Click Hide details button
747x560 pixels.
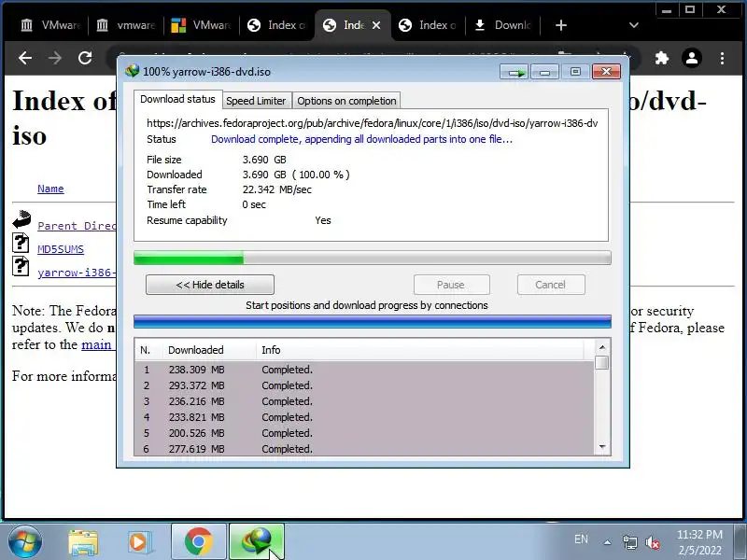pos(210,285)
